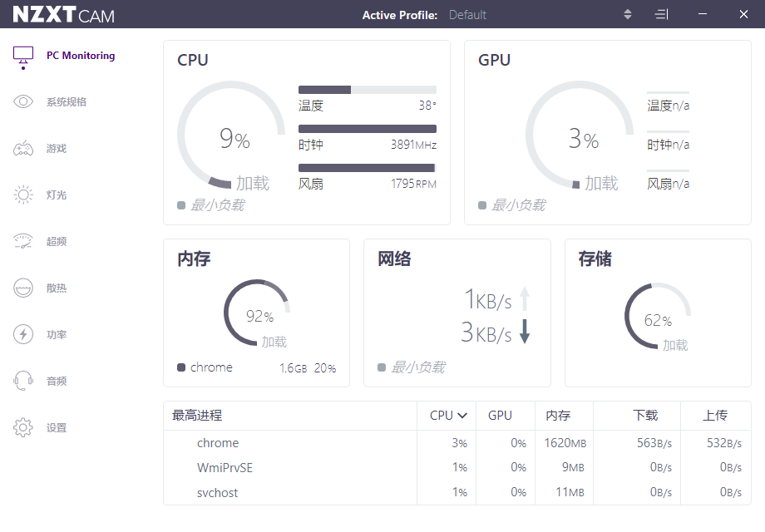Open the 音频 headset icon
The height and width of the screenshot is (532, 765).
coord(23,382)
